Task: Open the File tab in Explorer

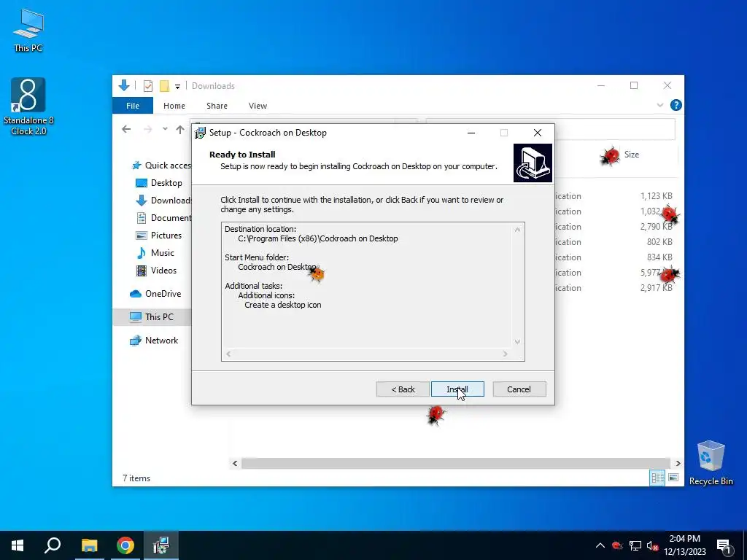Action: (x=133, y=106)
